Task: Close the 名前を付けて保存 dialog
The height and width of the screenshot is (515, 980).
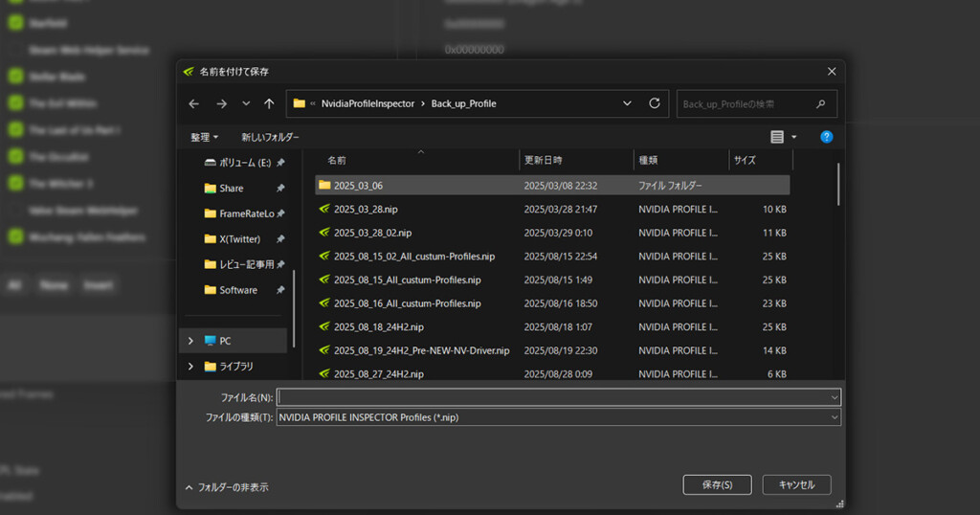Action: tap(832, 71)
